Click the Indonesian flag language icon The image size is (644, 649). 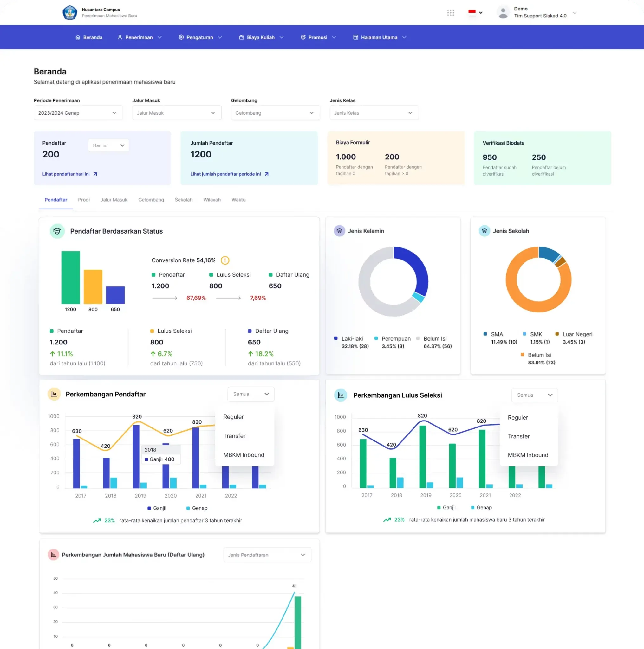coord(472,12)
